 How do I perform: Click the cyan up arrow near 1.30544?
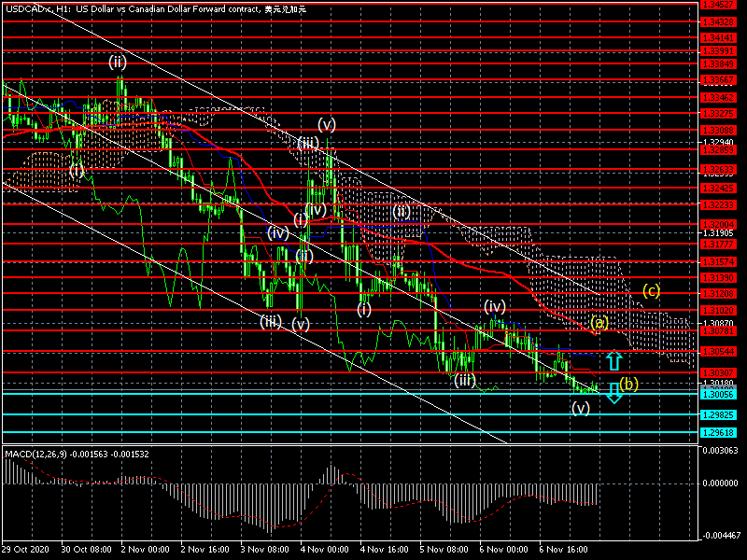[614, 361]
